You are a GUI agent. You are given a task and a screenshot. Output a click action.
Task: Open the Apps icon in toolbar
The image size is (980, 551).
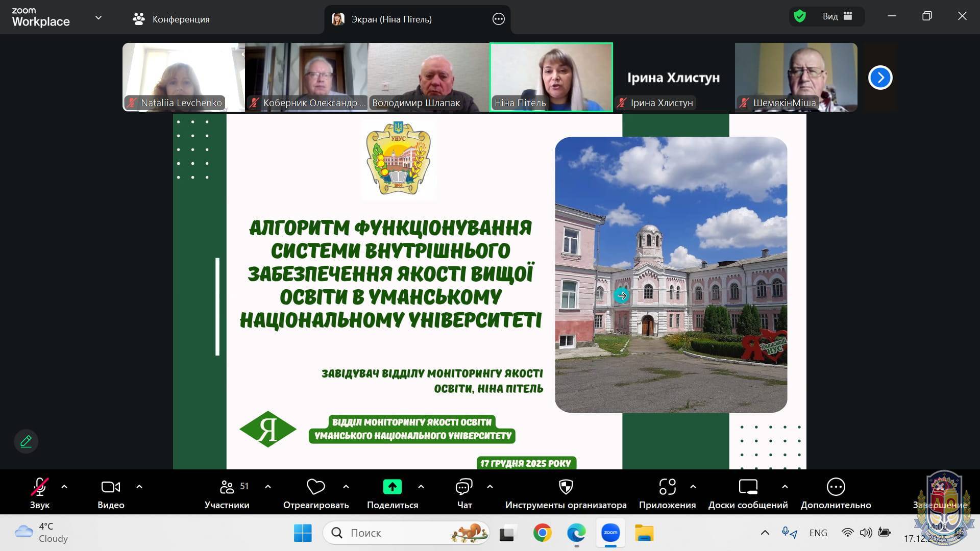[667, 487]
